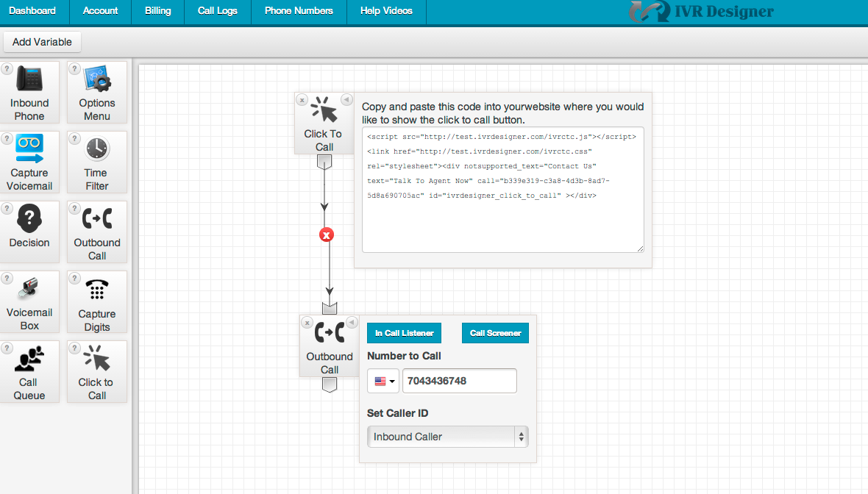Show help for palette Outbound Call element

coord(74,208)
